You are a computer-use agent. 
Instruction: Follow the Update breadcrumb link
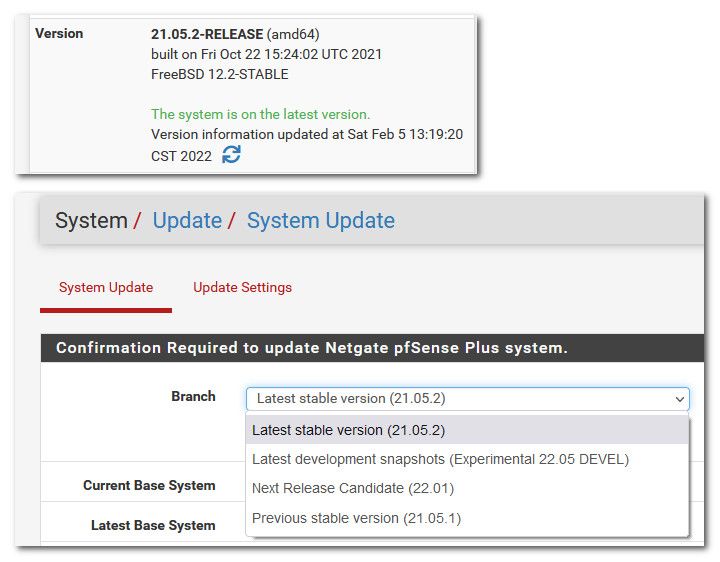pyautogui.click(x=187, y=220)
